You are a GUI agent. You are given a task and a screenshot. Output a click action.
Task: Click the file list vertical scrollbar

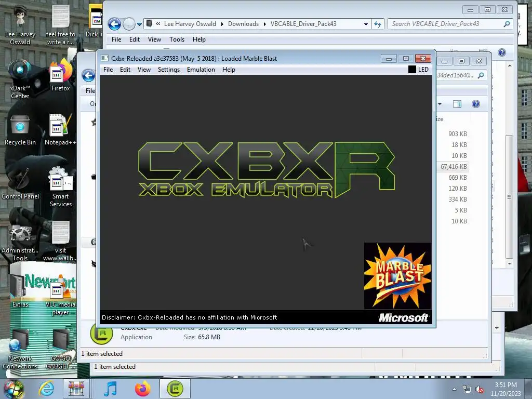pyautogui.click(x=509, y=197)
